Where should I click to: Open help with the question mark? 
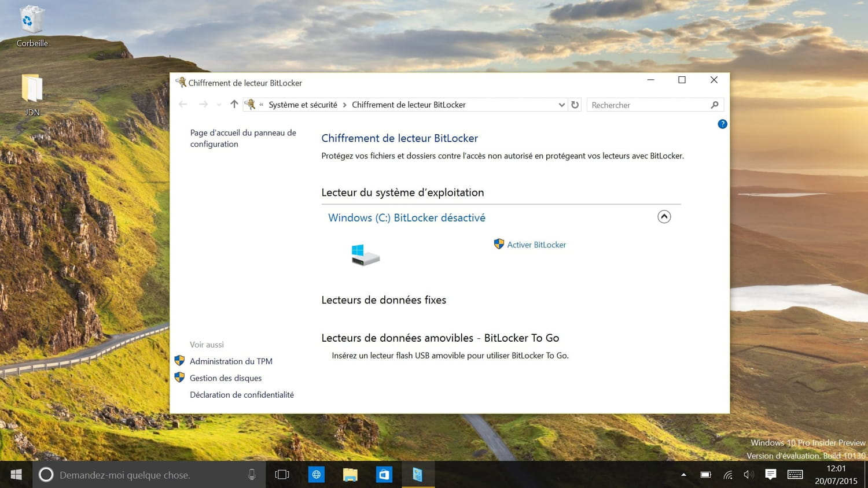(722, 124)
